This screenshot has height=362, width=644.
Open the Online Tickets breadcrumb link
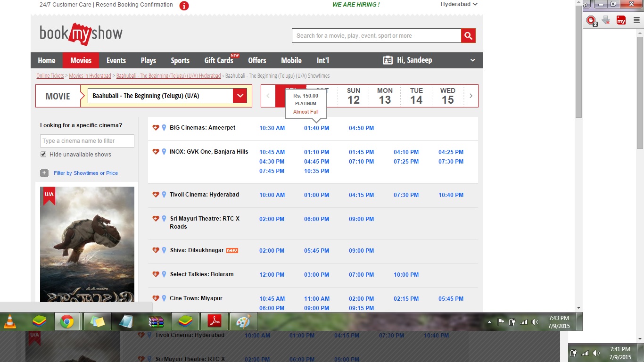tap(50, 76)
